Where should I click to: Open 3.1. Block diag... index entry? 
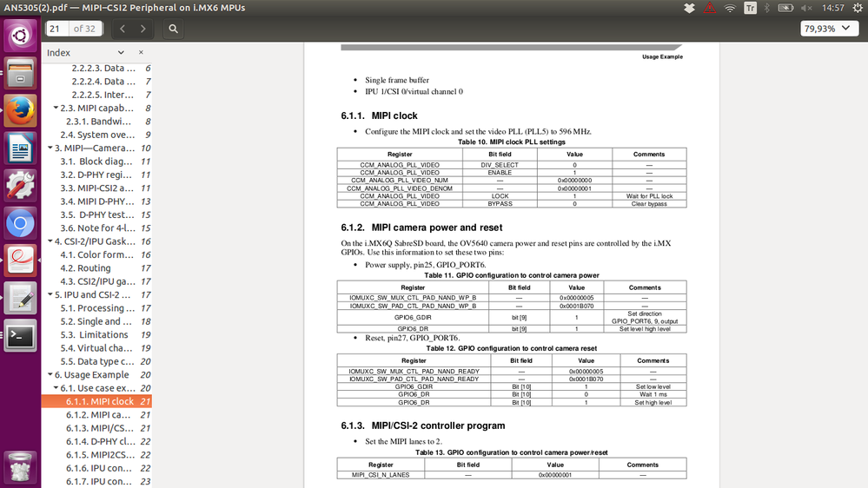(x=96, y=162)
